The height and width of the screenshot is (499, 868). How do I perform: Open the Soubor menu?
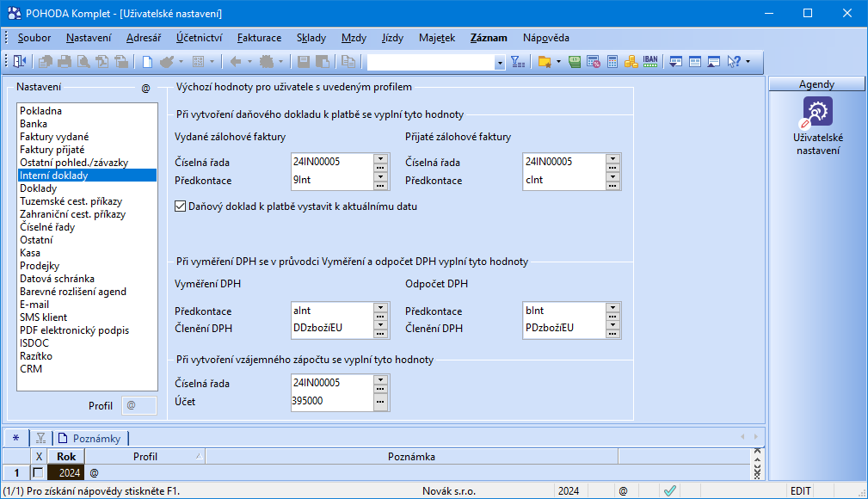coord(34,38)
